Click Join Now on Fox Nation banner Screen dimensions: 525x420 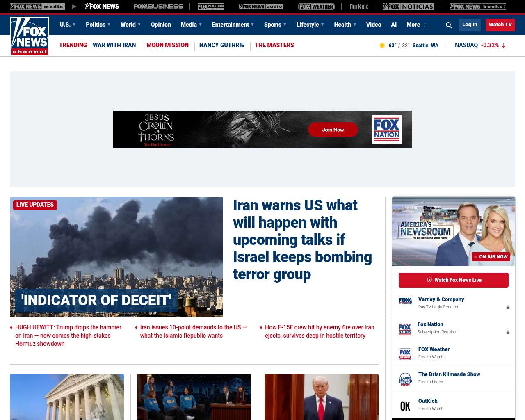coord(333,130)
